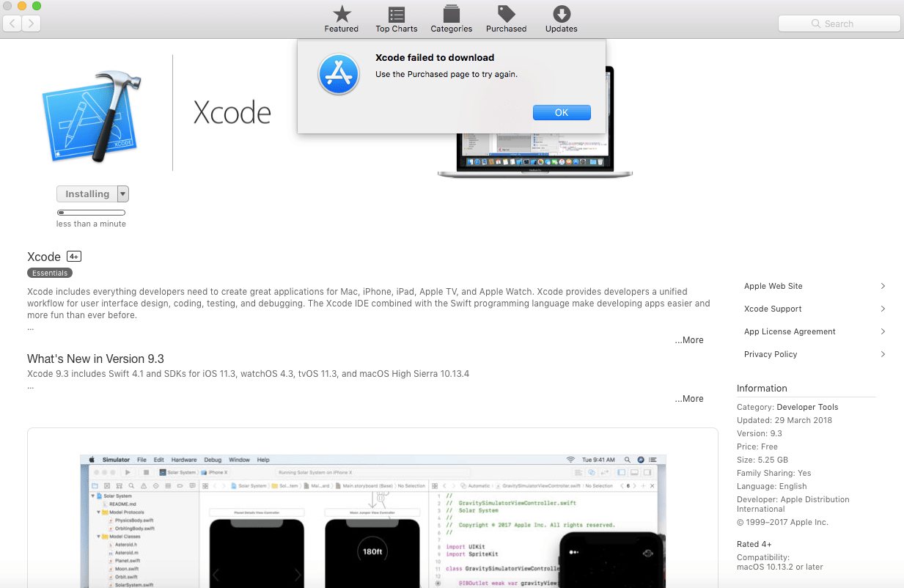Open the Xcode Support link

773,309
